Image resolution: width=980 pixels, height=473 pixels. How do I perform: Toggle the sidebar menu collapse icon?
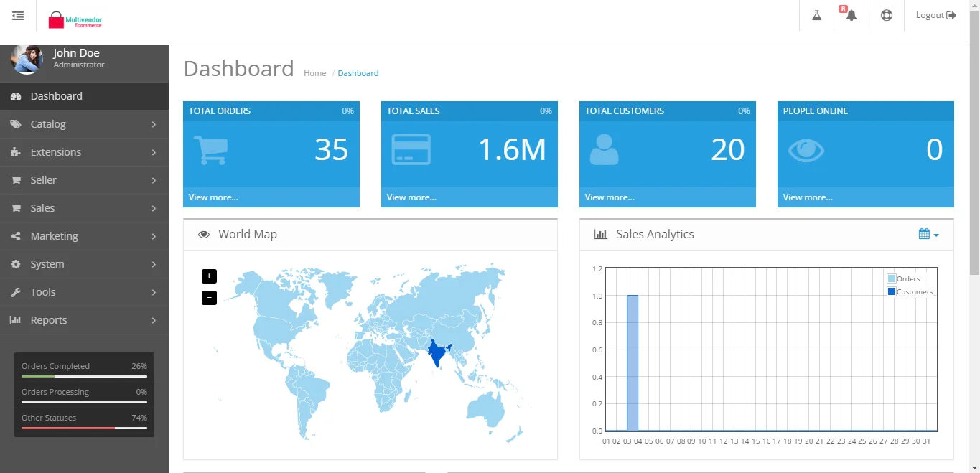click(x=18, y=16)
